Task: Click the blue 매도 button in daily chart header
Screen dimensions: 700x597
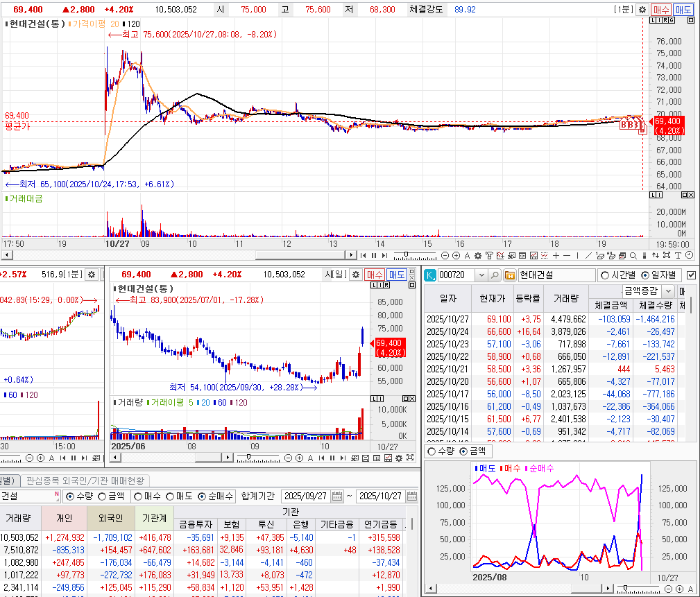Action: tap(396, 275)
